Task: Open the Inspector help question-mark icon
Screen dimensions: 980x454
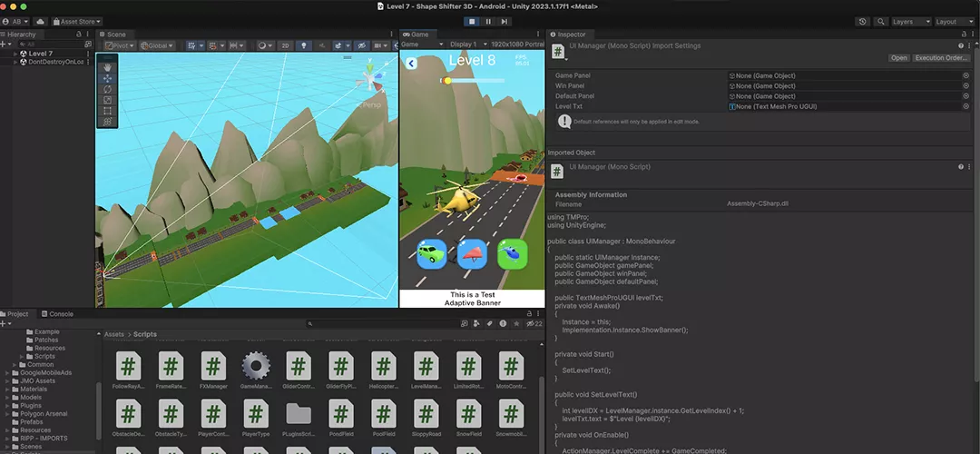Action: [961, 45]
